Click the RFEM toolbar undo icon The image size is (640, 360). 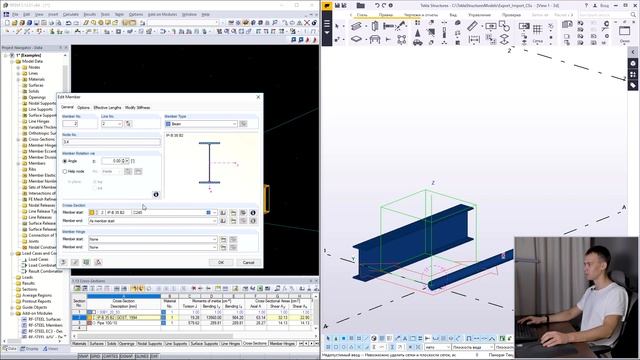[x=68, y=23]
